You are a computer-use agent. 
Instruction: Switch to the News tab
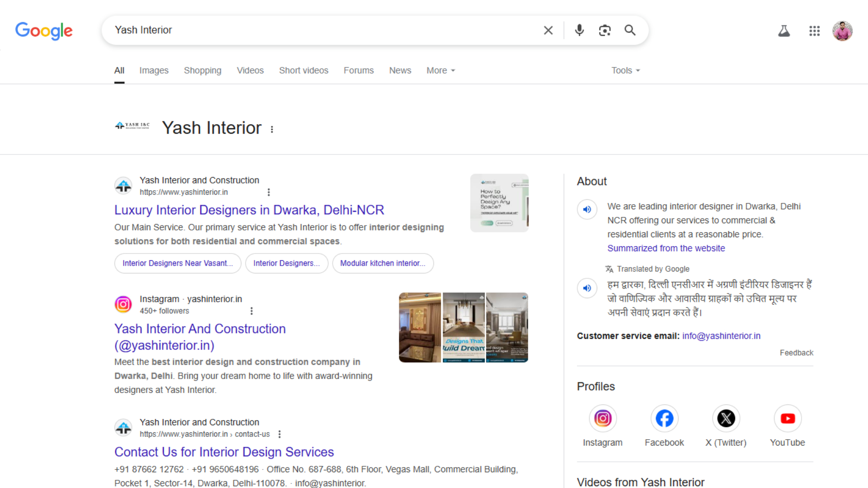click(400, 70)
